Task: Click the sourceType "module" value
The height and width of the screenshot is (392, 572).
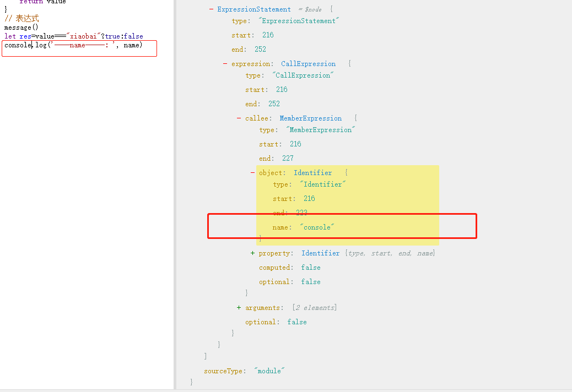Action: click(x=268, y=371)
